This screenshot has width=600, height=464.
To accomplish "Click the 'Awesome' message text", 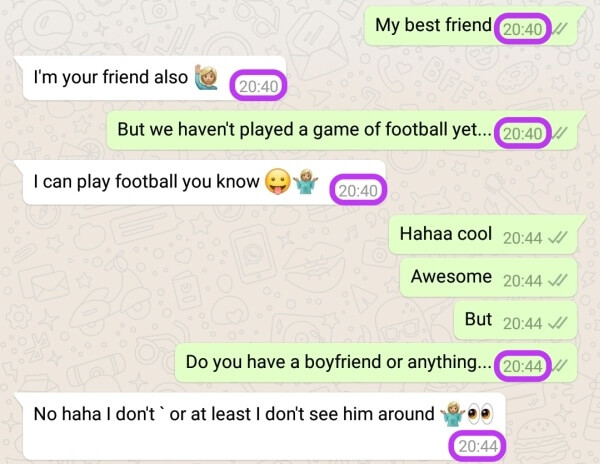I will [451, 276].
